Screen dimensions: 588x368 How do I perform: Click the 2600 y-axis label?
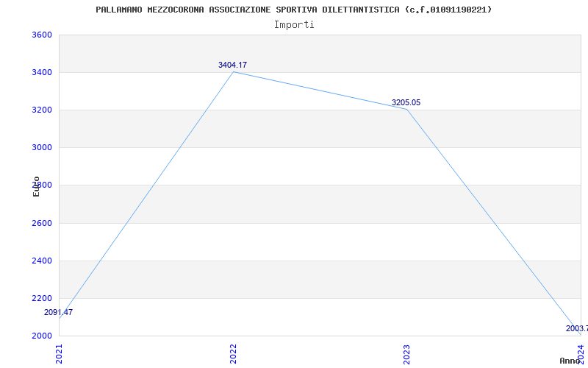pyautogui.click(x=42, y=224)
